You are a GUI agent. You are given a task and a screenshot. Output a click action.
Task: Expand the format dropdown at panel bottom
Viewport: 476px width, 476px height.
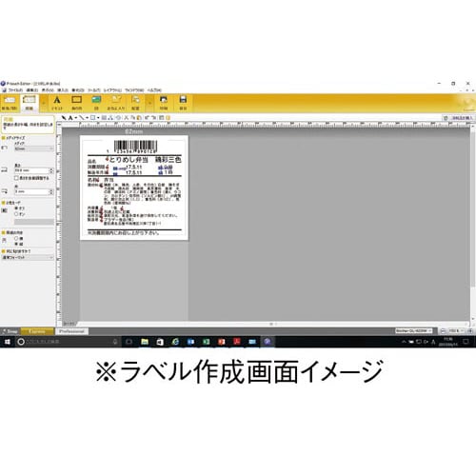[x=28, y=257]
